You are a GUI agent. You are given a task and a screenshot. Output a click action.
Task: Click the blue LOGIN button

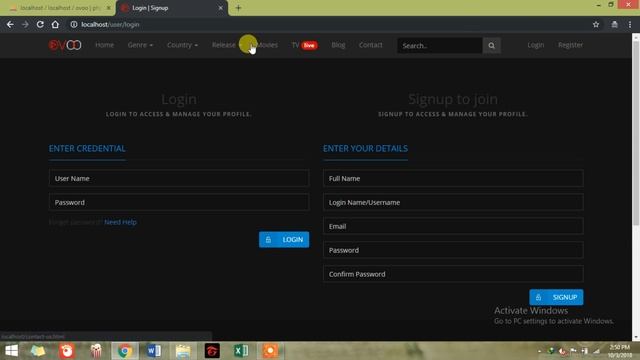tap(284, 240)
